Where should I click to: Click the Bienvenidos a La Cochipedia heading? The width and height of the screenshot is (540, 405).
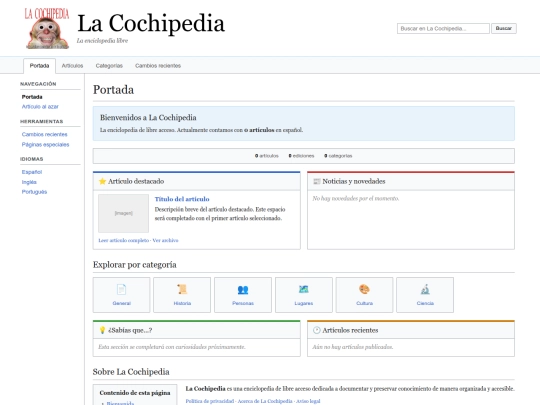point(148,117)
